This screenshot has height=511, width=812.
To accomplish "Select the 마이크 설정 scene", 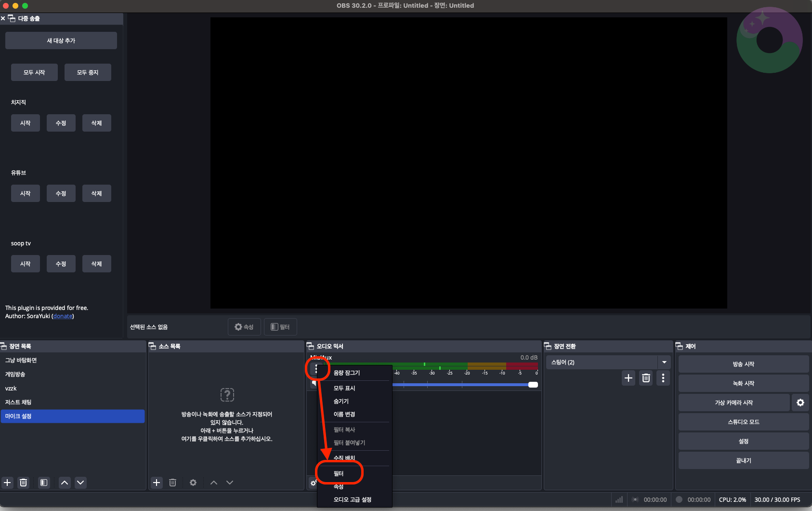I will 73,416.
